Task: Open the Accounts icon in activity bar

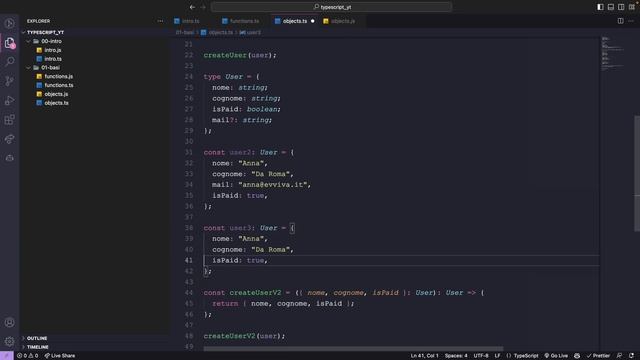Action: click(x=9, y=322)
